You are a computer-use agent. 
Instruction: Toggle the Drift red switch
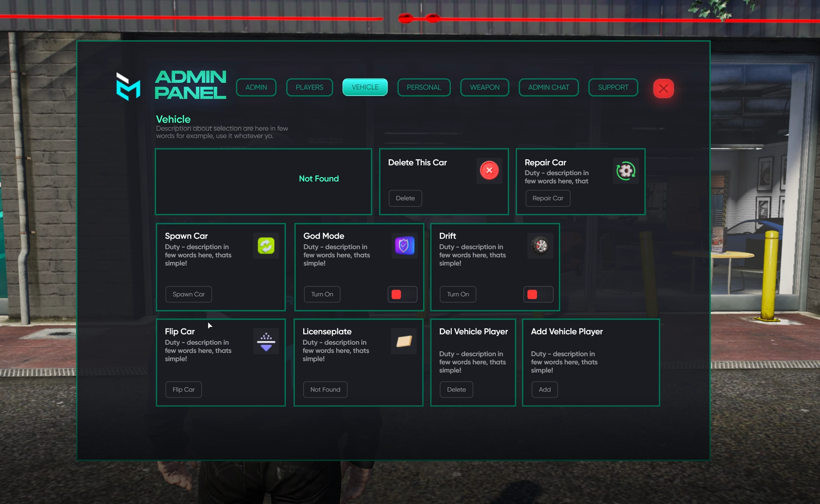(538, 294)
